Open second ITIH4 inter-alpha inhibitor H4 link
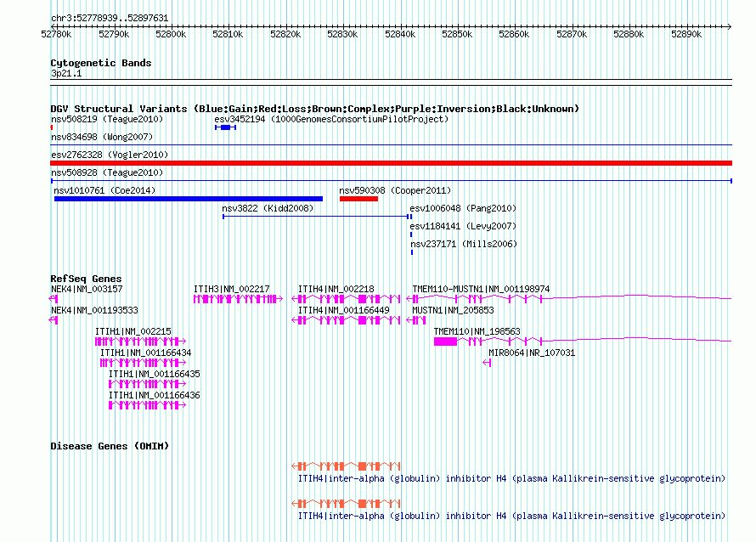Image resolution: width=756 pixels, height=542 pixels. click(511, 516)
